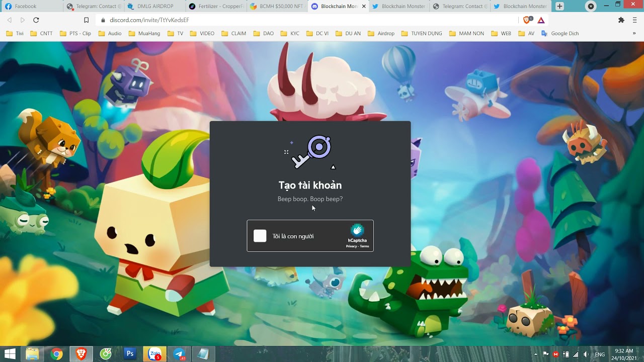Image resolution: width=644 pixels, height=362 pixels.
Task: Switch to the DMLG AIRDROP tab
Action: [154, 6]
